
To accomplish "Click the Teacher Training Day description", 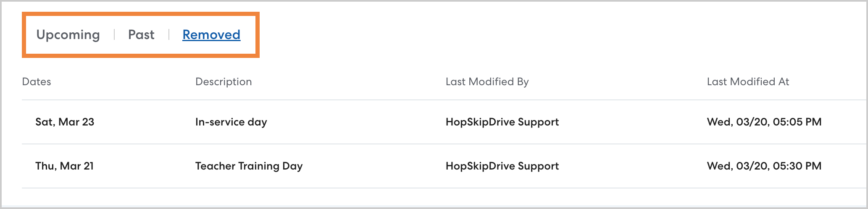I will [x=249, y=166].
